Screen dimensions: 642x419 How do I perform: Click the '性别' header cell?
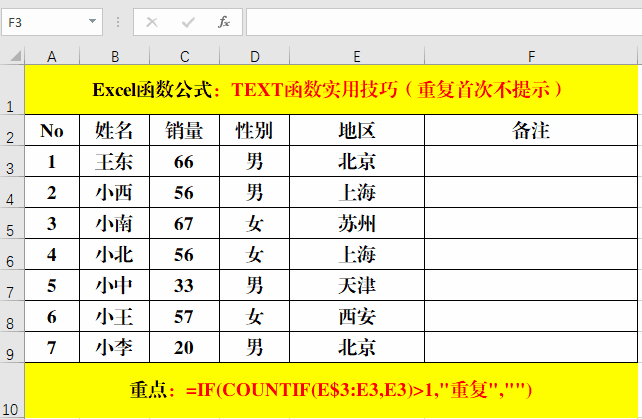click(x=255, y=130)
